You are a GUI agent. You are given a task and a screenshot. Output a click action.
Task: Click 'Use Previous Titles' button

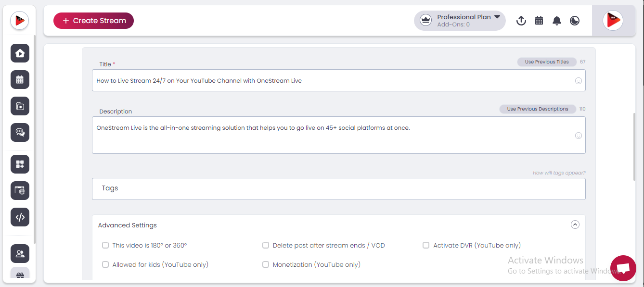(x=547, y=62)
